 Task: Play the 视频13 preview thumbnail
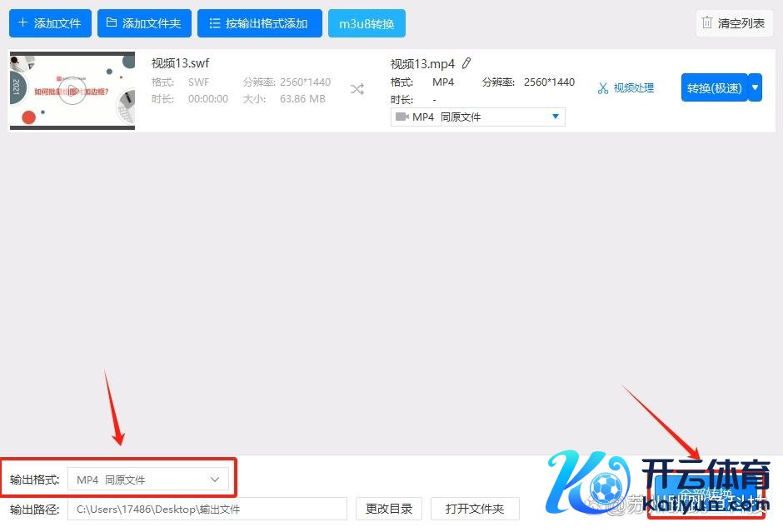tap(72, 91)
